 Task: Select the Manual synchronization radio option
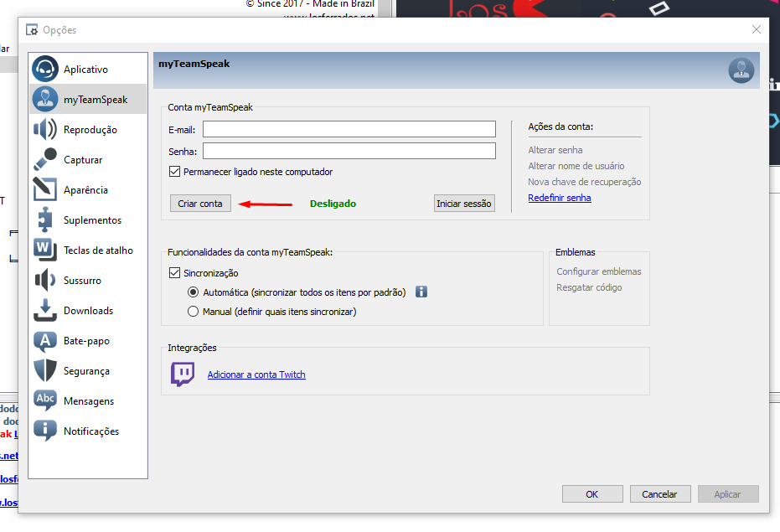(x=194, y=312)
